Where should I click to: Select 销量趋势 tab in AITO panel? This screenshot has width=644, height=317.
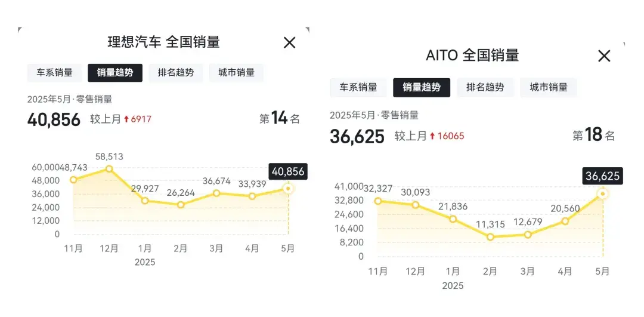(x=422, y=87)
